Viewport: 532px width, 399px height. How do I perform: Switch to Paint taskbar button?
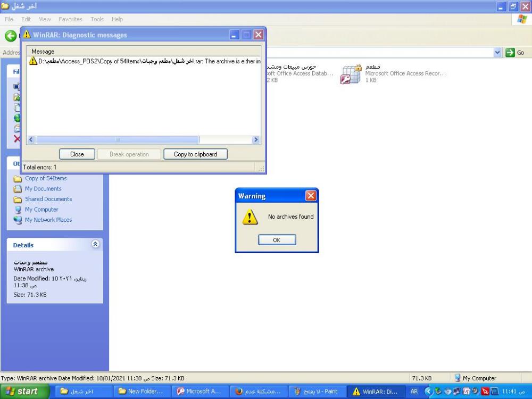(317, 391)
